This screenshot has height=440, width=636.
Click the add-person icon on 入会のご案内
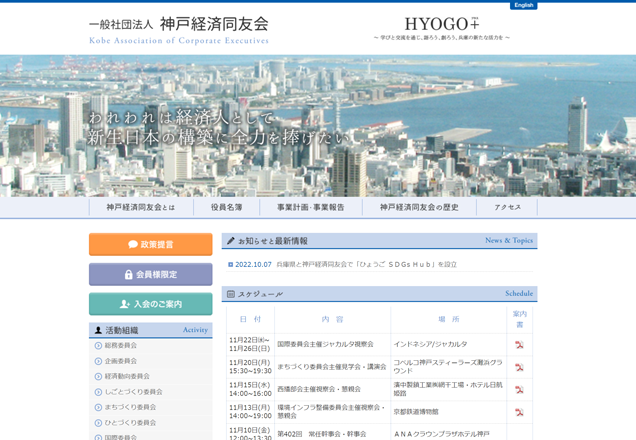click(x=125, y=304)
